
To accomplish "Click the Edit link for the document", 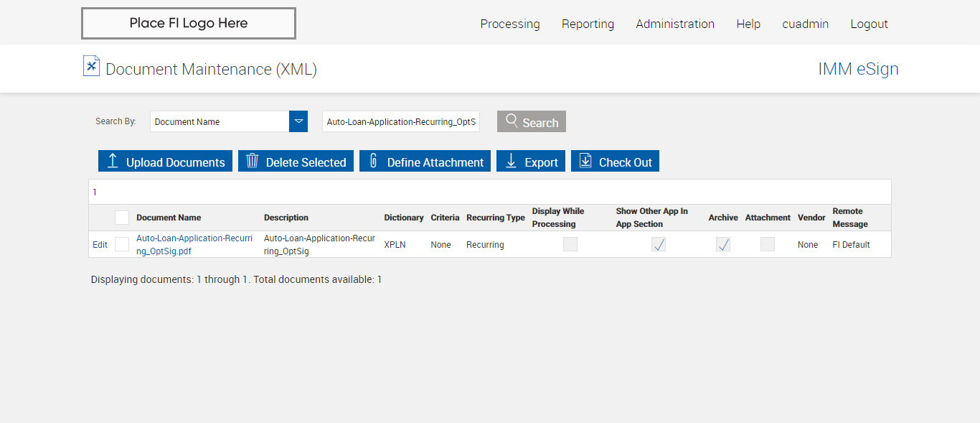I will (x=100, y=245).
